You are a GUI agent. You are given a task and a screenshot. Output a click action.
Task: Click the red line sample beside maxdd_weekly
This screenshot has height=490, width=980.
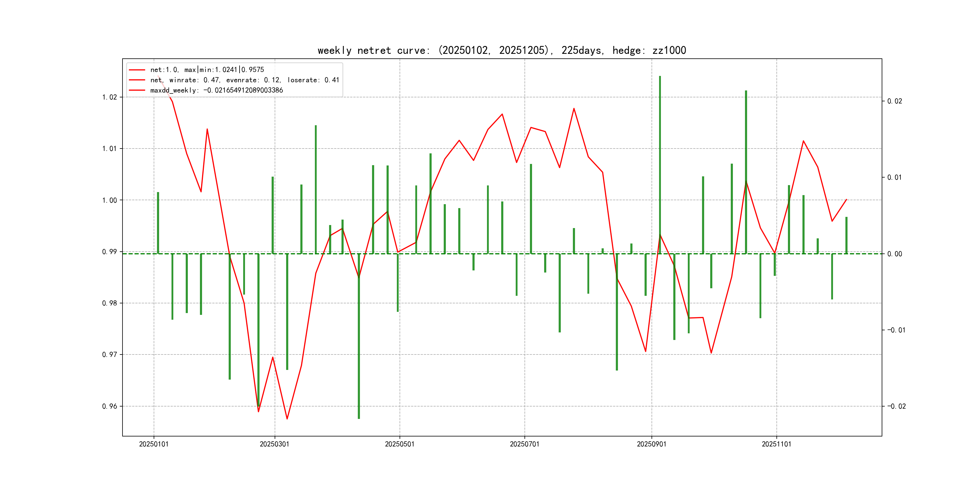(137, 90)
